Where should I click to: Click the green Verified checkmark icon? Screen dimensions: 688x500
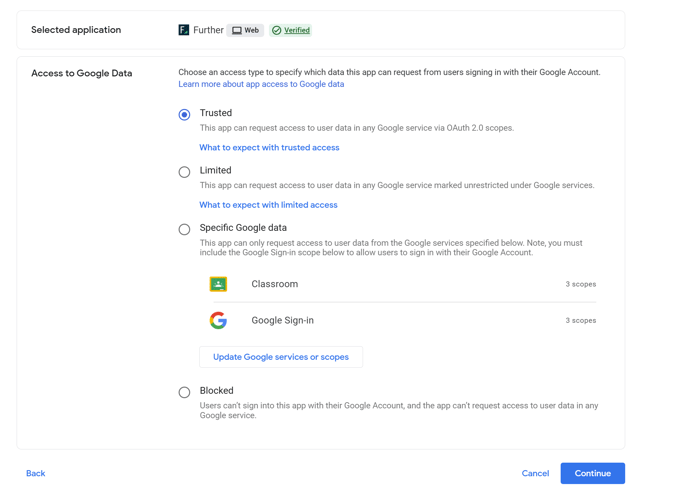pos(276,30)
